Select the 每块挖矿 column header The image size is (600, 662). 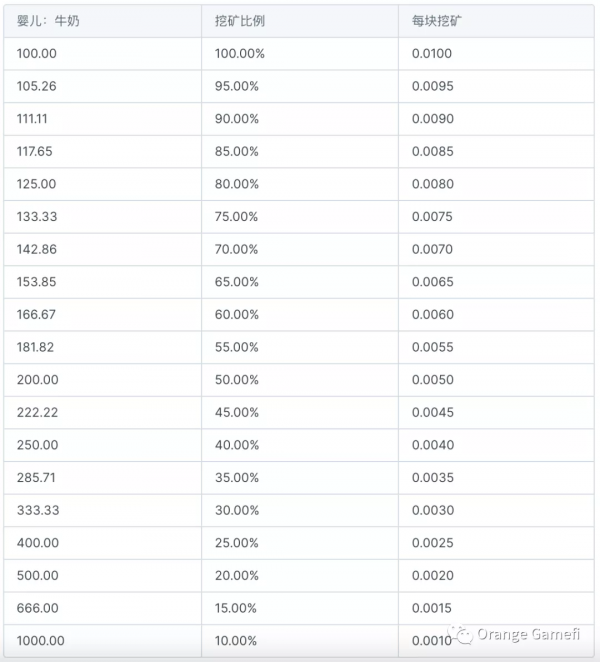coord(436,21)
